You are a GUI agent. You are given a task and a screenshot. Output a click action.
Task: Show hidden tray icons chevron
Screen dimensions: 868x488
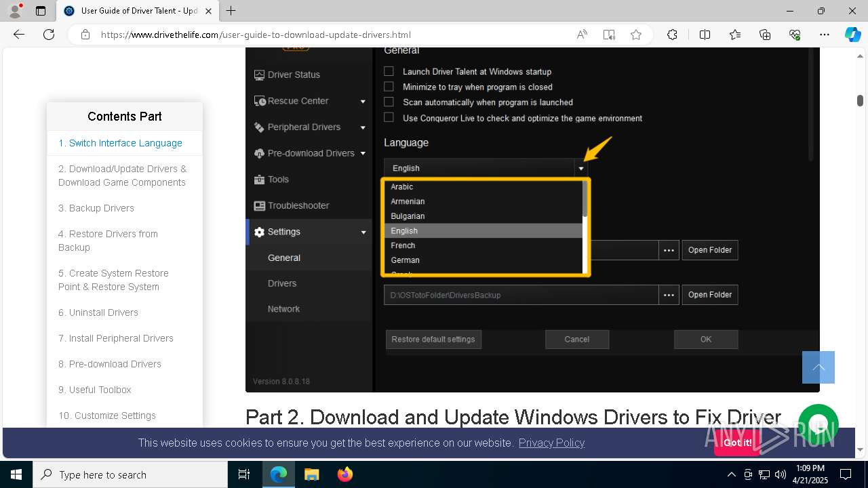point(731,474)
